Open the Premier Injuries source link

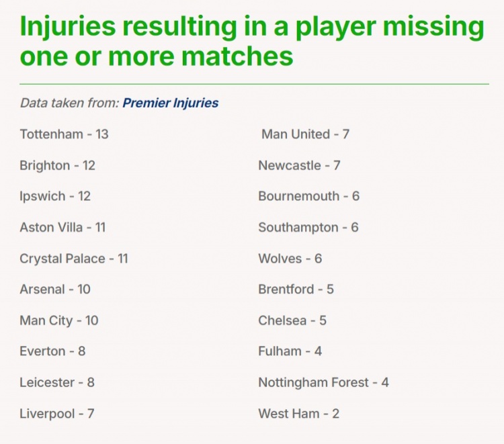[x=170, y=103]
